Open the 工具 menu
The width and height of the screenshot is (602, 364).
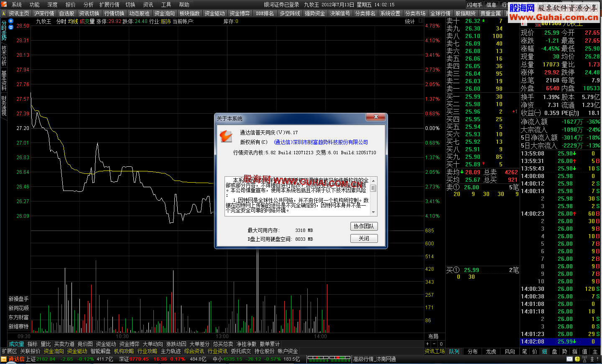pyautogui.click(x=166, y=5)
